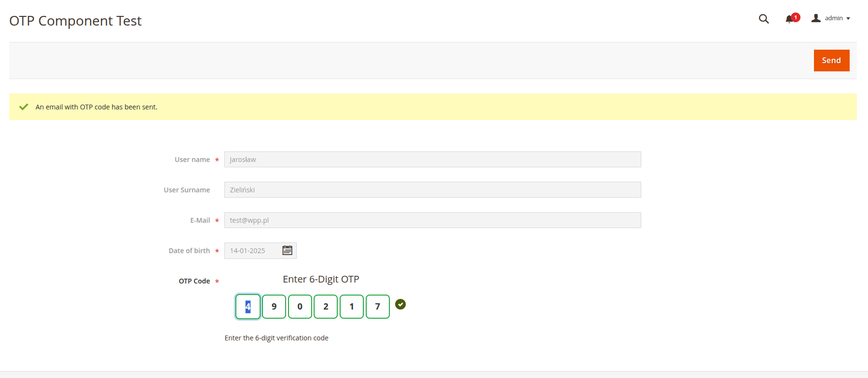Select the first OTP box containing 4
Screen dimensions: 868x378
(248, 307)
